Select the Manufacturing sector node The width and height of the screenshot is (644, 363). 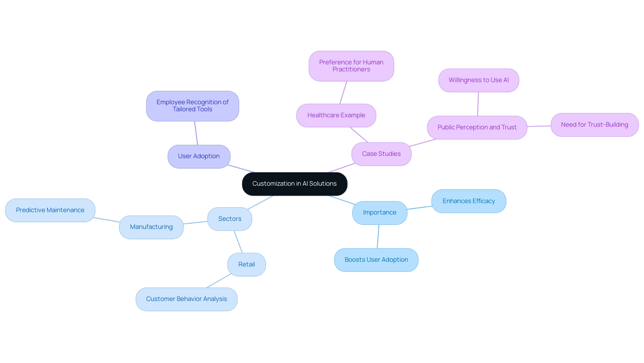(x=151, y=226)
